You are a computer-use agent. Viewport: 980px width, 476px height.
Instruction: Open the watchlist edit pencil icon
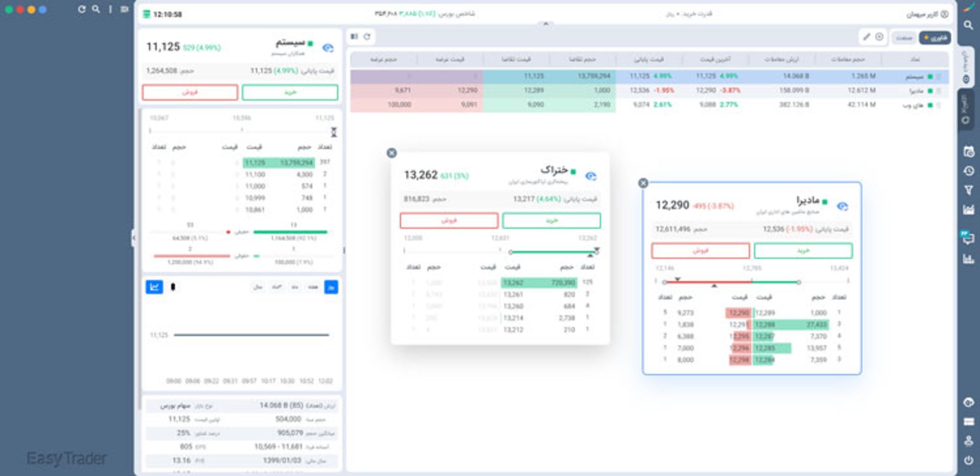tap(867, 37)
